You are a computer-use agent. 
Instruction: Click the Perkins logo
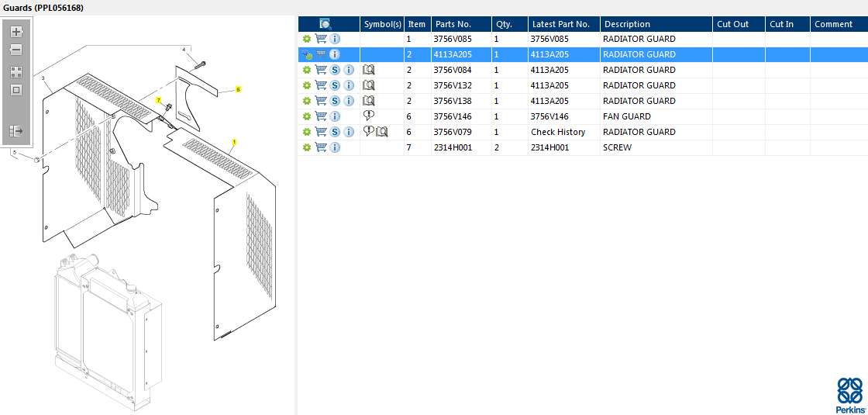click(x=849, y=395)
